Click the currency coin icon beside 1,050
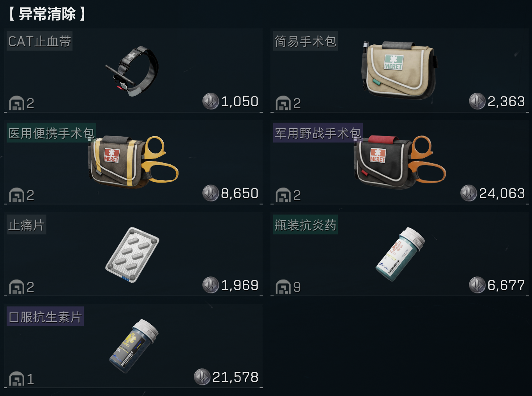532x396 pixels. tap(210, 101)
